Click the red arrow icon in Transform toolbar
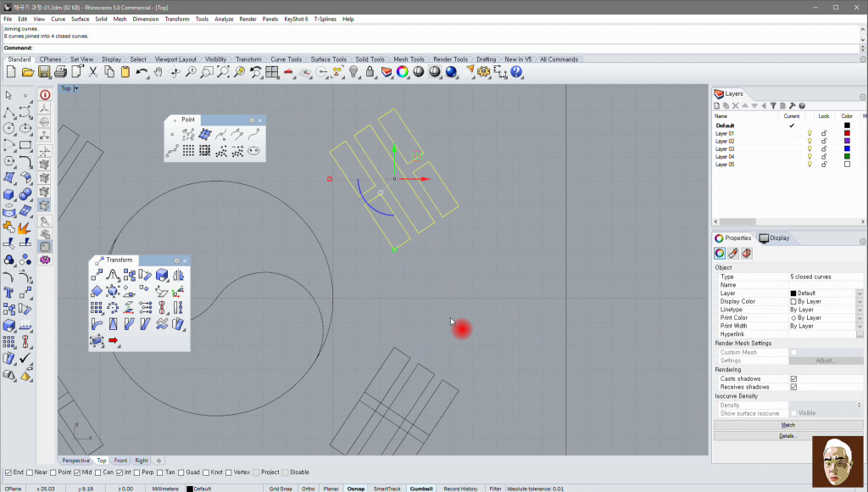This screenshot has width=868, height=492. click(113, 340)
